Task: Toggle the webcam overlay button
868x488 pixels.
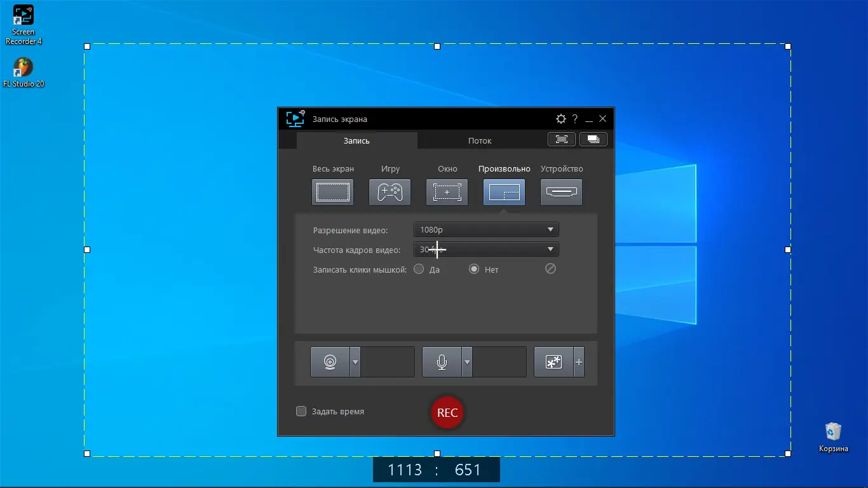Action: [x=330, y=362]
